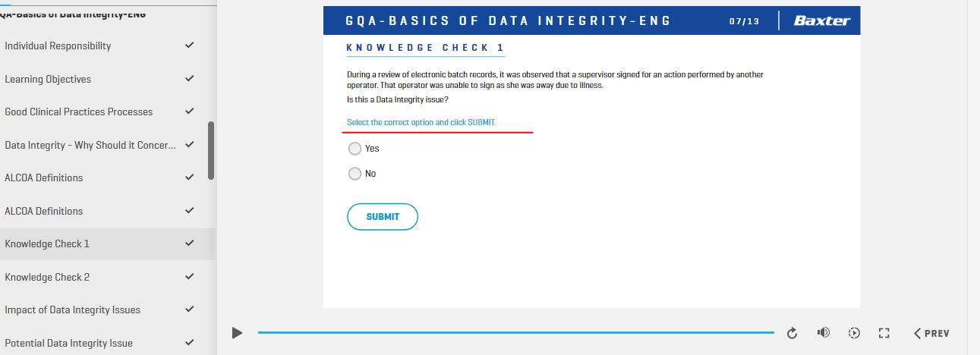980x355 pixels.
Task: Open the playback speed icon
Action: click(854, 332)
